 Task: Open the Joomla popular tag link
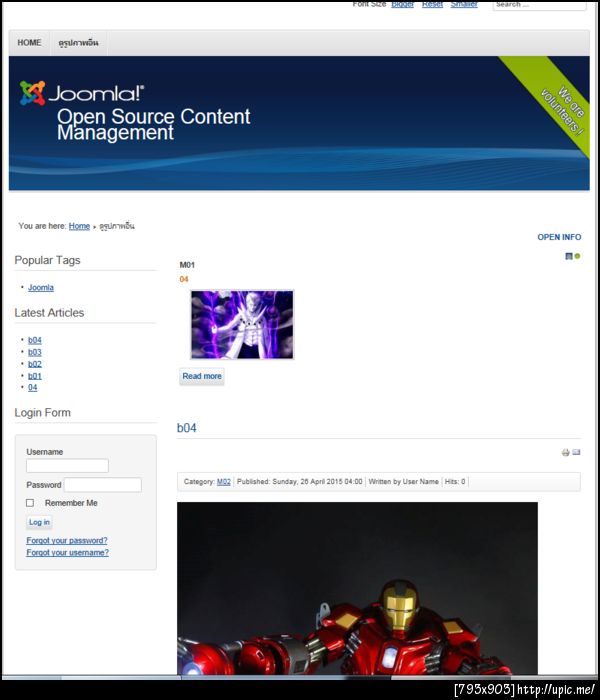(x=41, y=288)
